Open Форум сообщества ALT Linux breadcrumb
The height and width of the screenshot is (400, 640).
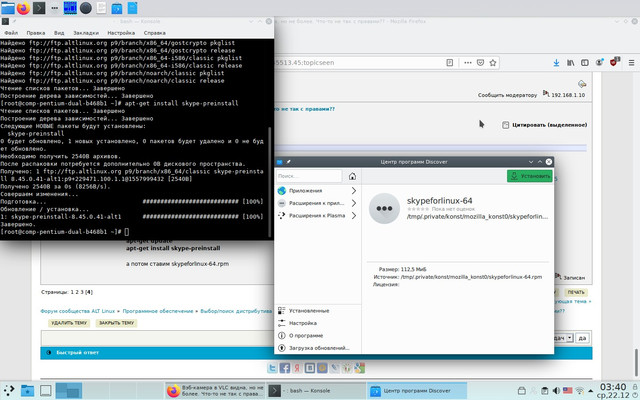[78, 311]
